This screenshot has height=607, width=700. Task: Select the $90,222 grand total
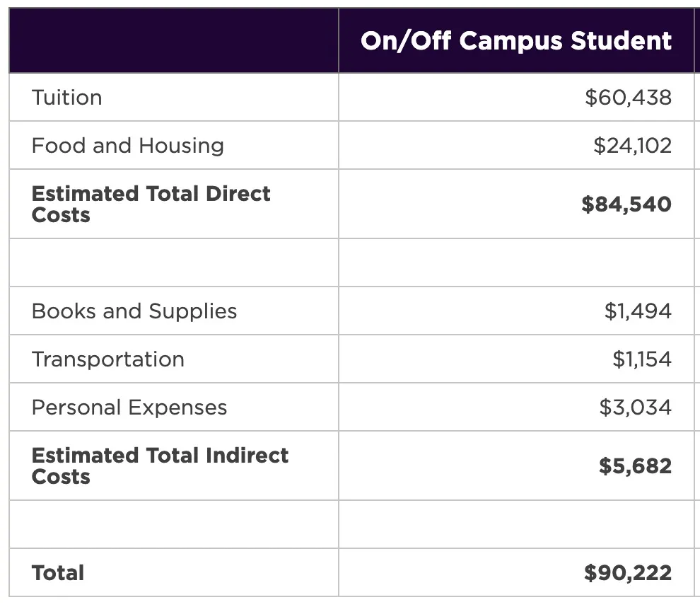[x=627, y=573]
